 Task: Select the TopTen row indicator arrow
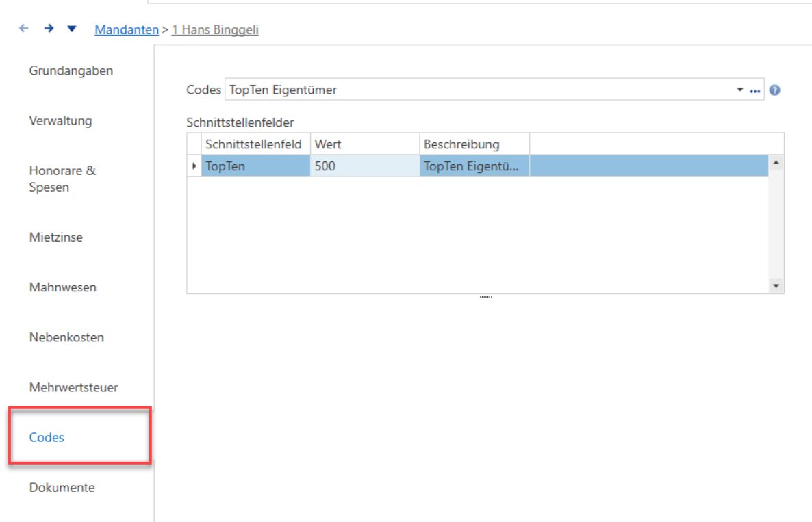tap(194, 166)
